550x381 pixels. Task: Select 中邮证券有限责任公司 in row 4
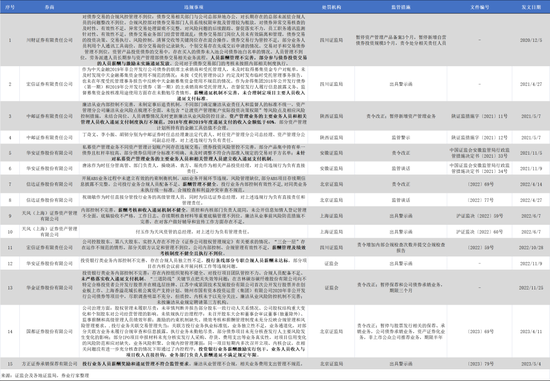(x=49, y=138)
